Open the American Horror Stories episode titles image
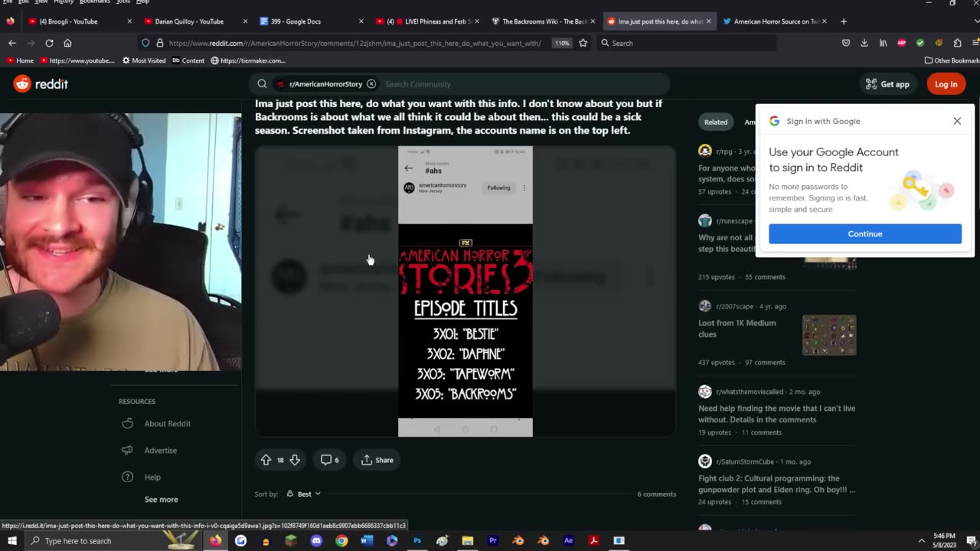 [465, 292]
